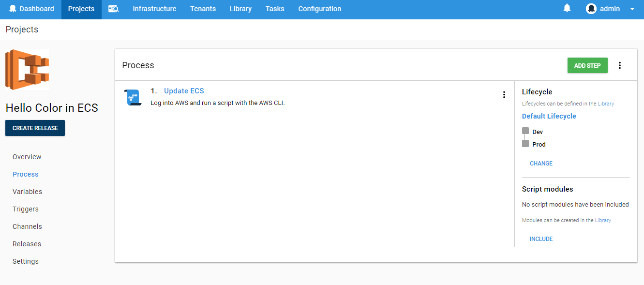Open the Dashboard menu item

(x=31, y=9)
